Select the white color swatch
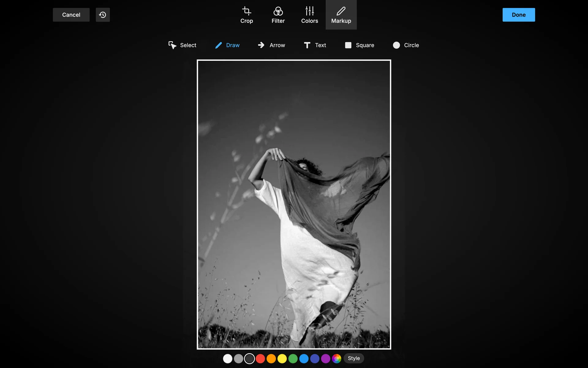Image resolution: width=588 pixels, height=368 pixels. pos(228,358)
